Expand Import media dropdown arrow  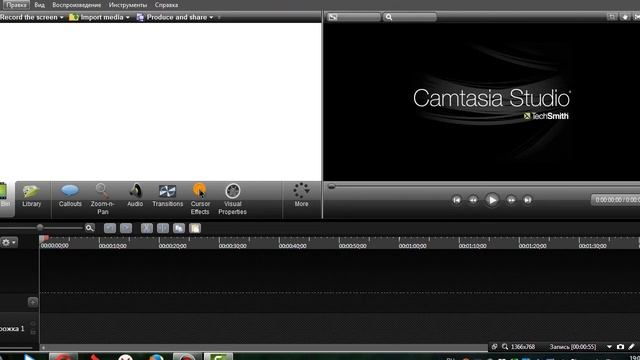[x=128, y=18]
